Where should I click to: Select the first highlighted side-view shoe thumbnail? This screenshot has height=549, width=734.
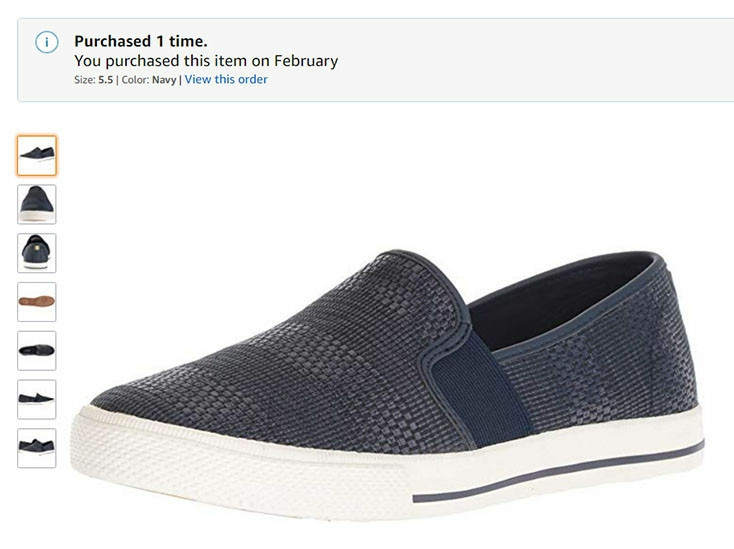[x=37, y=155]
